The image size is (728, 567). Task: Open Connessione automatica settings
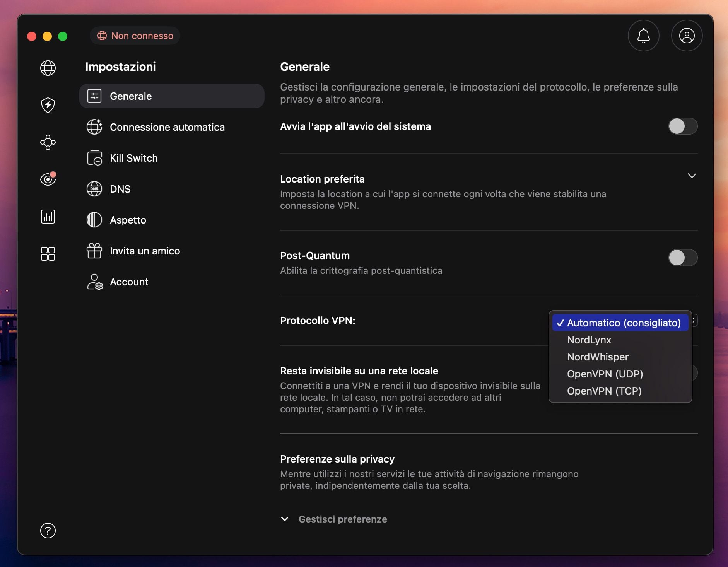172,127
